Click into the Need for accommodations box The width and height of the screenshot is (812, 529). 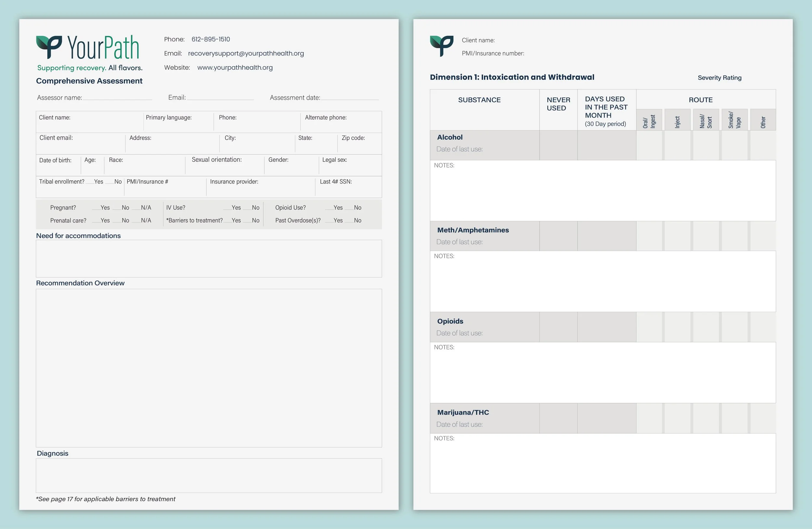click(209, 258)
